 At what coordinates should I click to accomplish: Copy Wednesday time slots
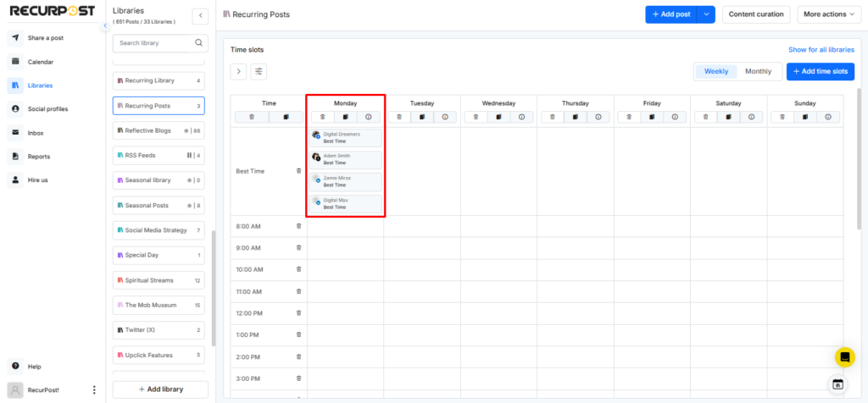[498, 117]
